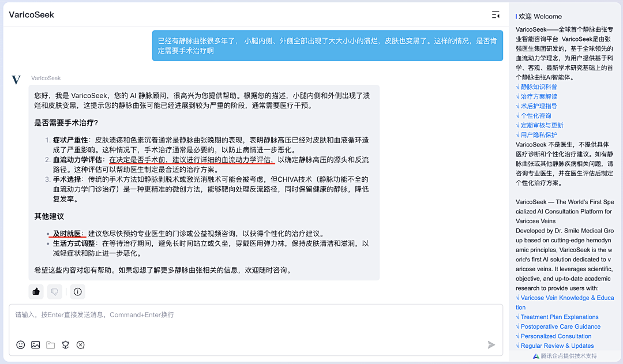623x364 pixels.
Task: Click the 手术选择 list item label
Action: pyautogui.click(x=67, y=179)
